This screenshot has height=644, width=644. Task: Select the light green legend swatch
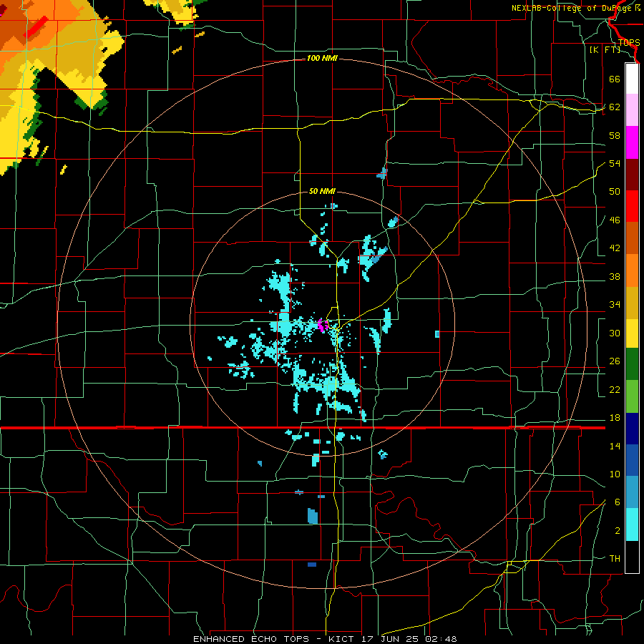point(632,396)
